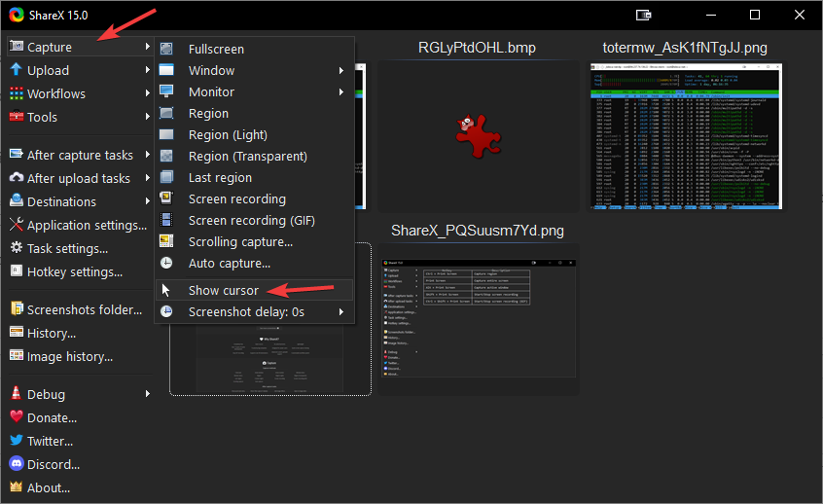Expand the Upload submenu arrow

point(148,70)
